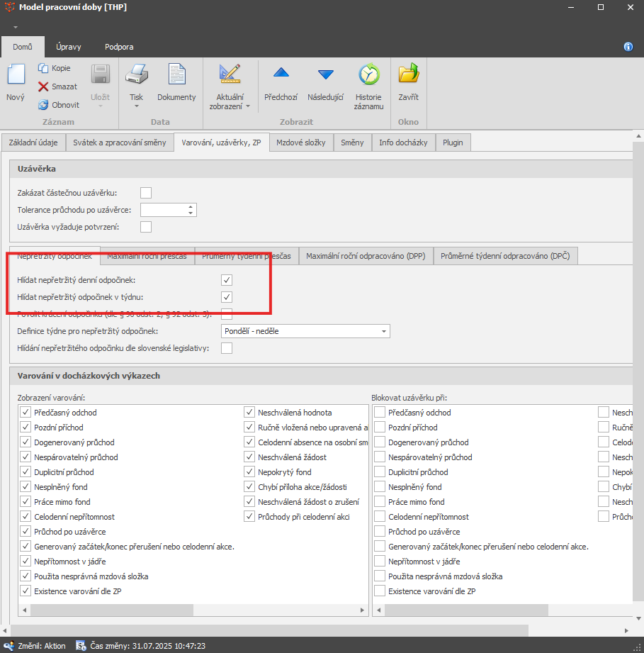This screenshot has height=653, width=644.
Task: Click the Nový new record icon
Action: coord(16,74)
